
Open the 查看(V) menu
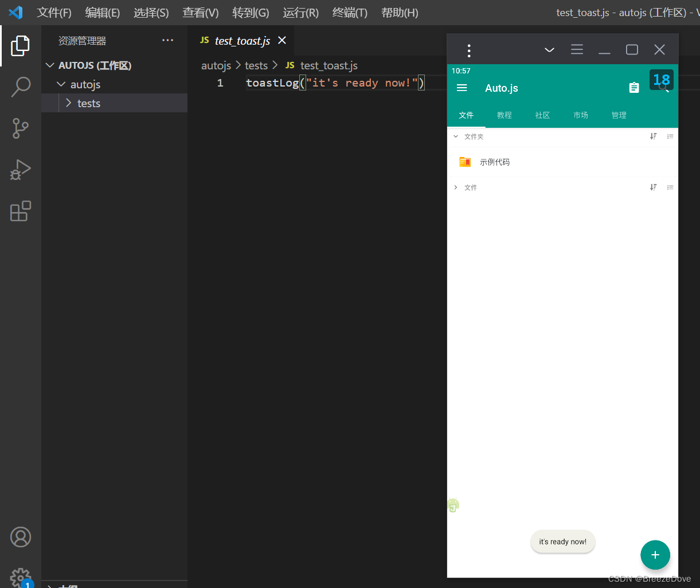point(201,13)
